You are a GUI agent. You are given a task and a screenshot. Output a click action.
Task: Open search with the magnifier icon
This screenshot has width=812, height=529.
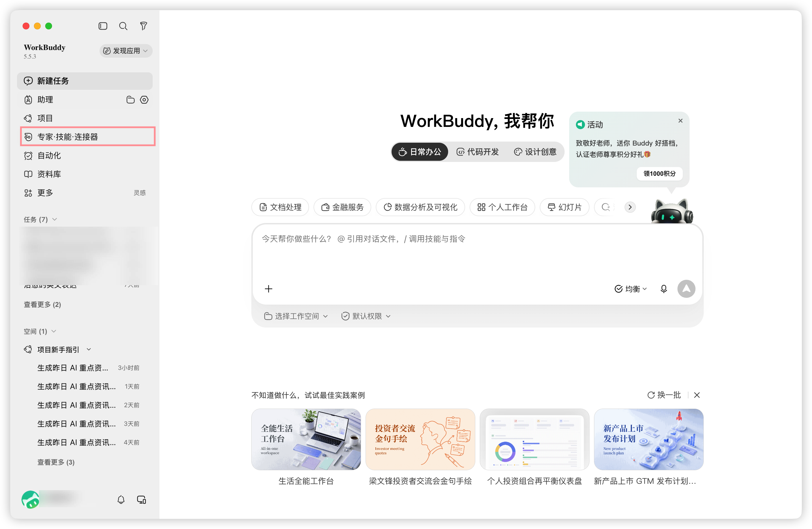[123, 26]
